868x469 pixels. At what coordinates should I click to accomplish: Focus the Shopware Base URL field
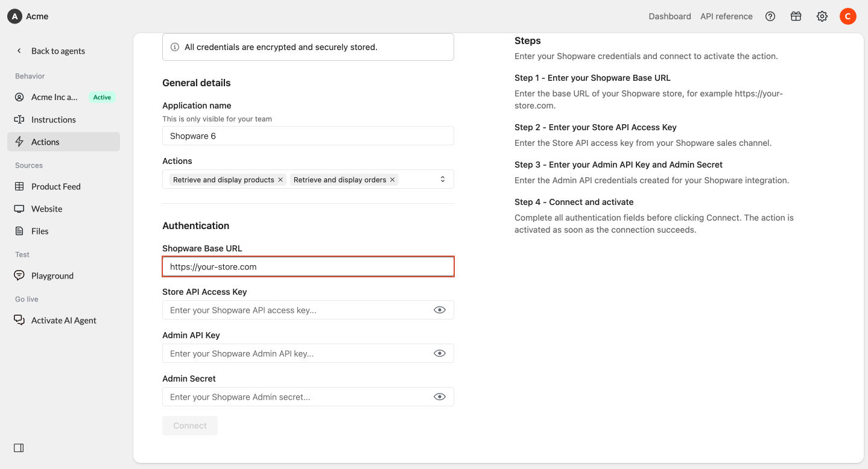308,266
